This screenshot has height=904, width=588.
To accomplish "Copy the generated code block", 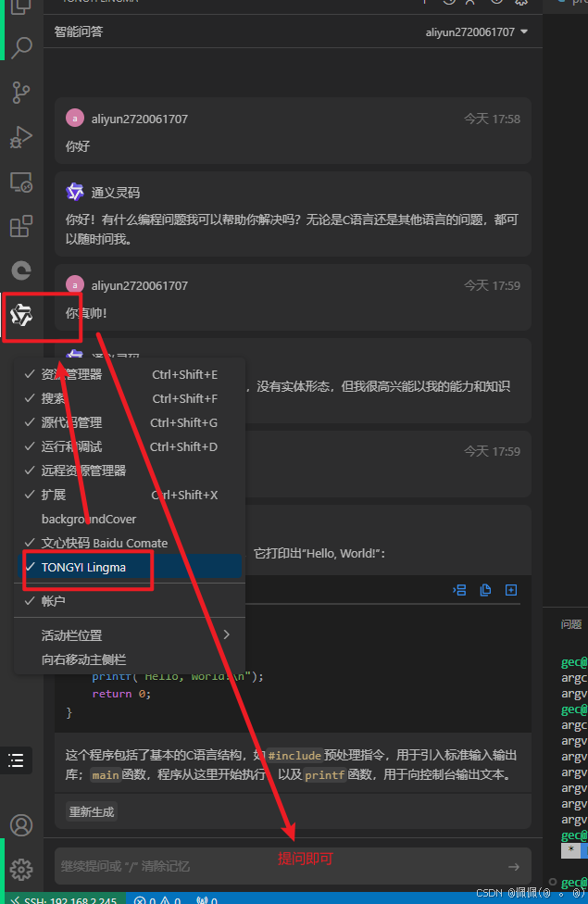I will click(485, 590).
